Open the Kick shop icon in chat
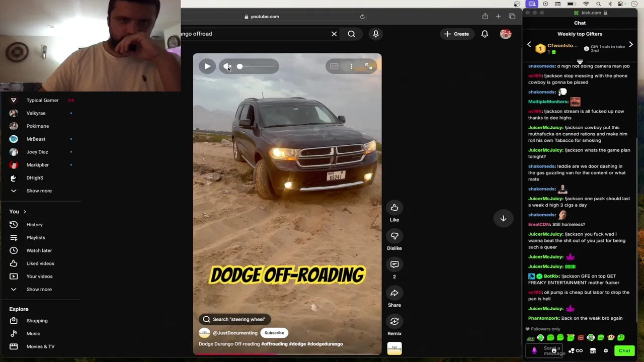644x362 pixels. (x=593, y=351)
